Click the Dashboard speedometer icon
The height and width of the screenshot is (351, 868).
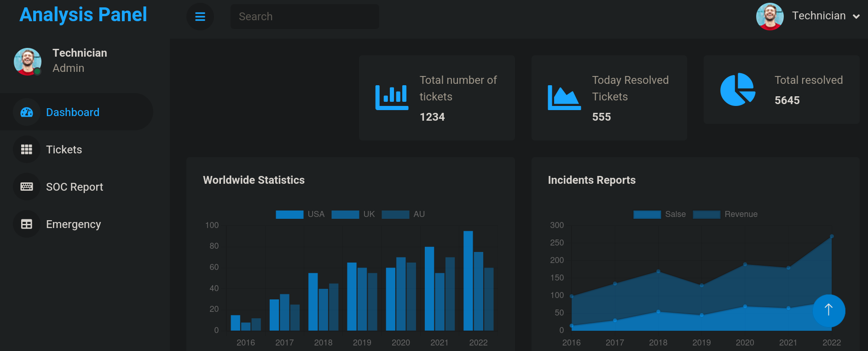coord(27,112)
